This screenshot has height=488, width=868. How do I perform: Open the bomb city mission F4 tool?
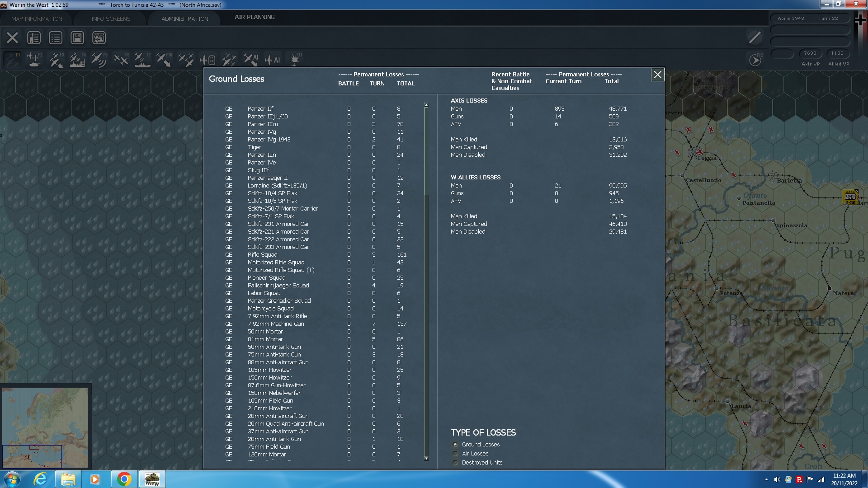(x=78, y=59)
